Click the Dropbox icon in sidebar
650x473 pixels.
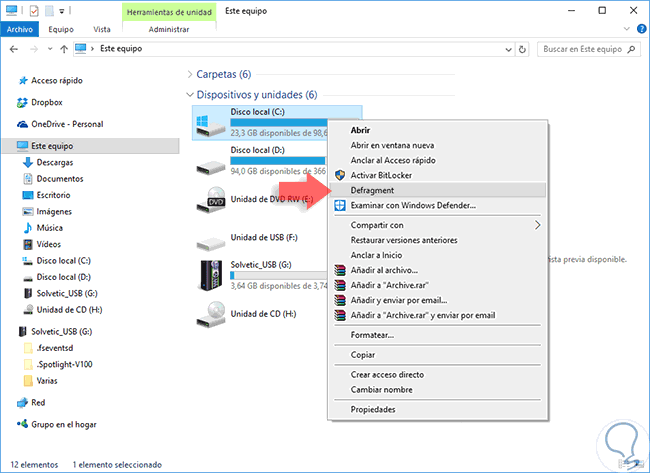coord(23,102)
